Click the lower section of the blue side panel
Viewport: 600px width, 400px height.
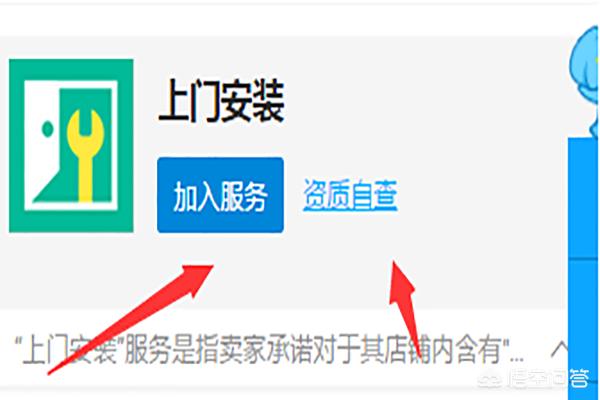[x=583, y=329]
